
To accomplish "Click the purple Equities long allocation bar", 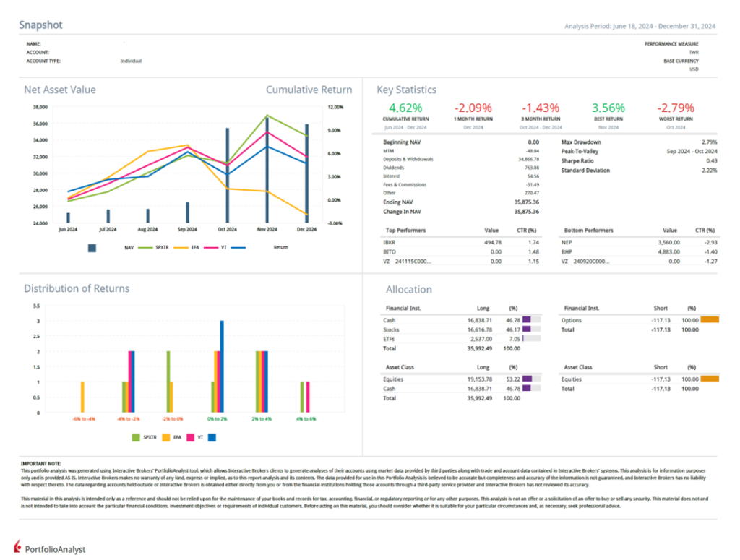I will (x=528, y=378).
